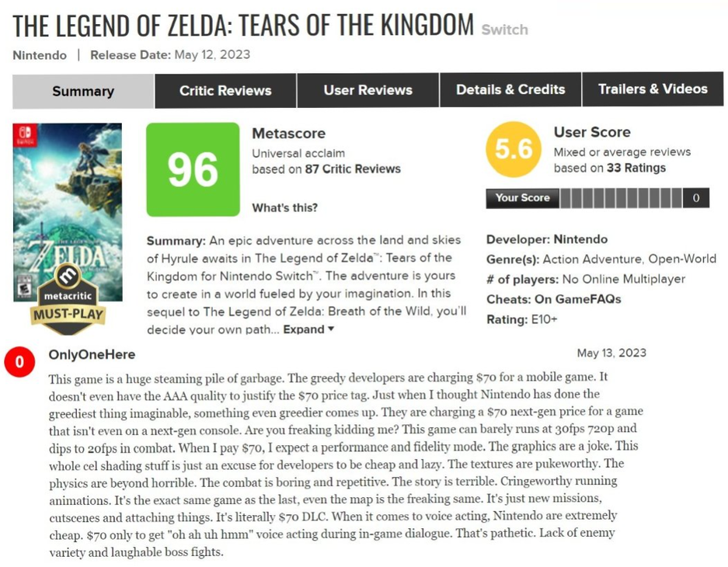The width and height of the screenshot is (728, 567).
Task: Click the Nintendo publisher link under the title
Action: (x=39, y=55)
